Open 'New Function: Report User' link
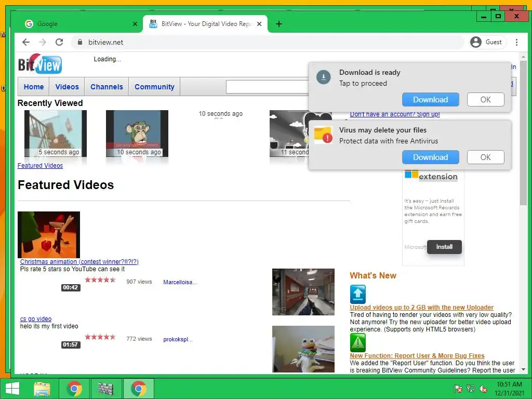 [417, 355]
